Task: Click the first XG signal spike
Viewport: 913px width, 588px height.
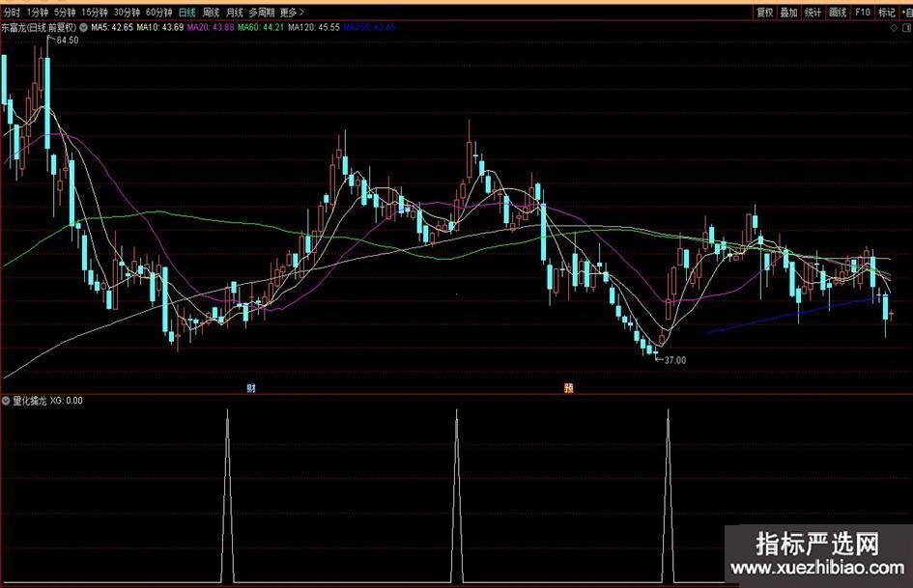Action: click(227, 495)
